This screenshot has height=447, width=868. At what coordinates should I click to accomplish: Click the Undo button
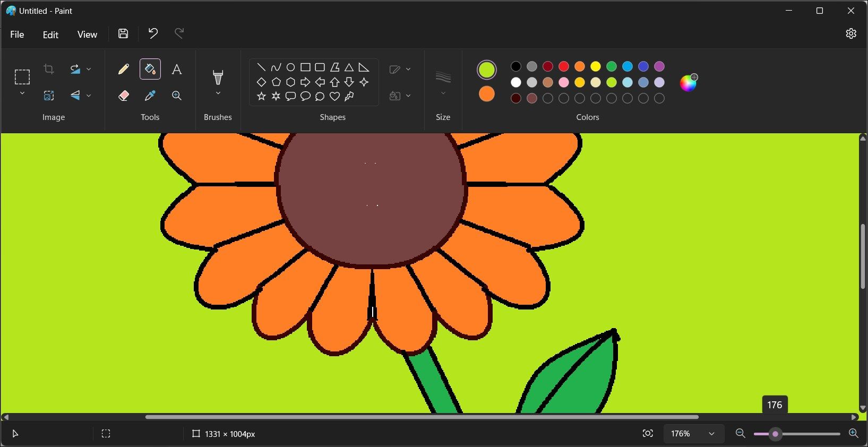tap(153, 34)
